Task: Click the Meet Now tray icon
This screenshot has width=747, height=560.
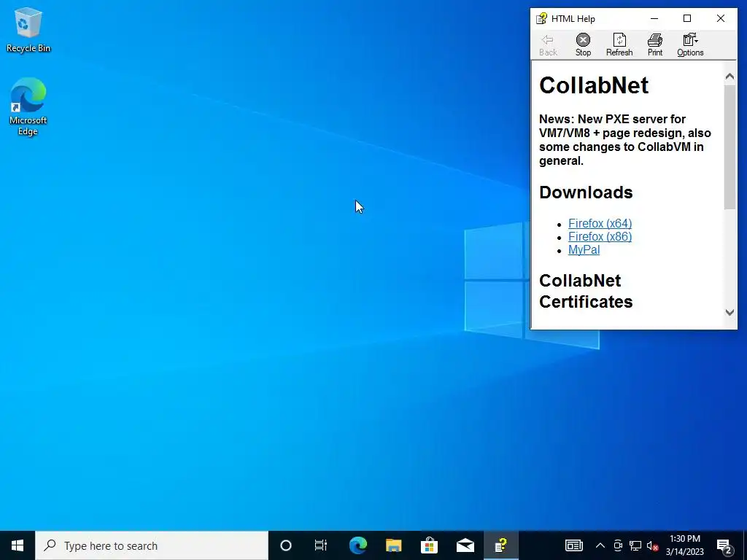Action: click(x=618, y=545)
